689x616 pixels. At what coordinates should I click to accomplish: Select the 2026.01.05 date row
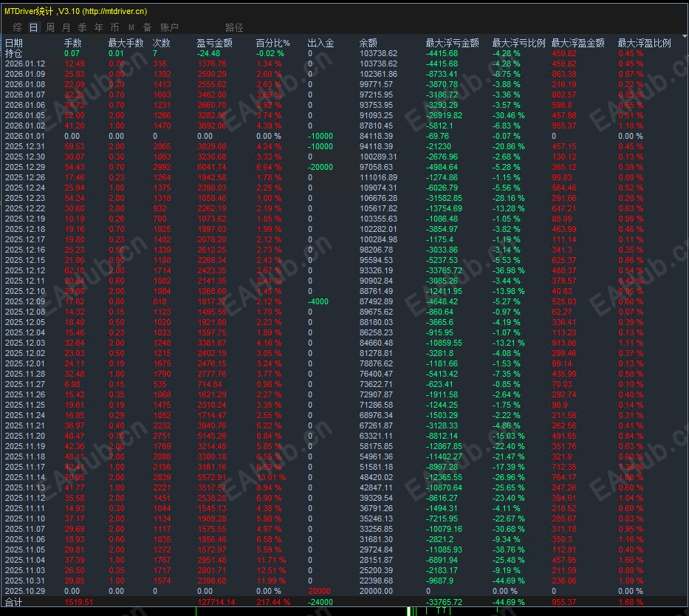[x=25, y=115]
